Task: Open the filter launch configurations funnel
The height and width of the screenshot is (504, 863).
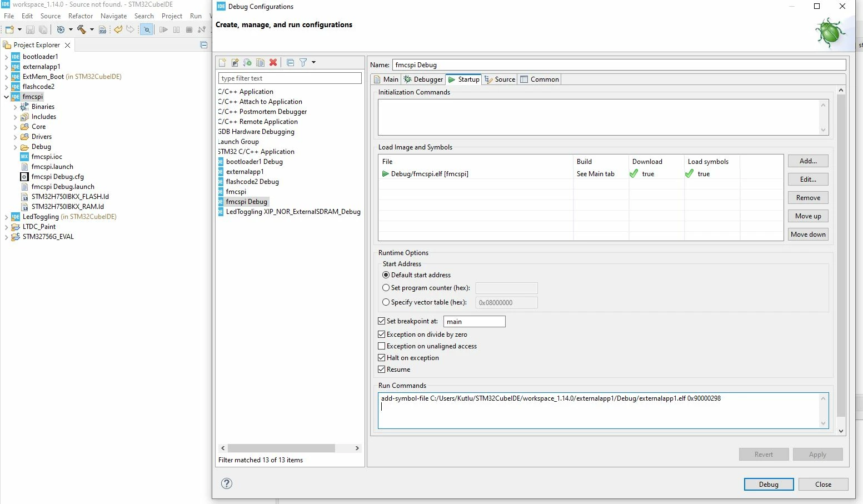Action: tap(303, 63)
